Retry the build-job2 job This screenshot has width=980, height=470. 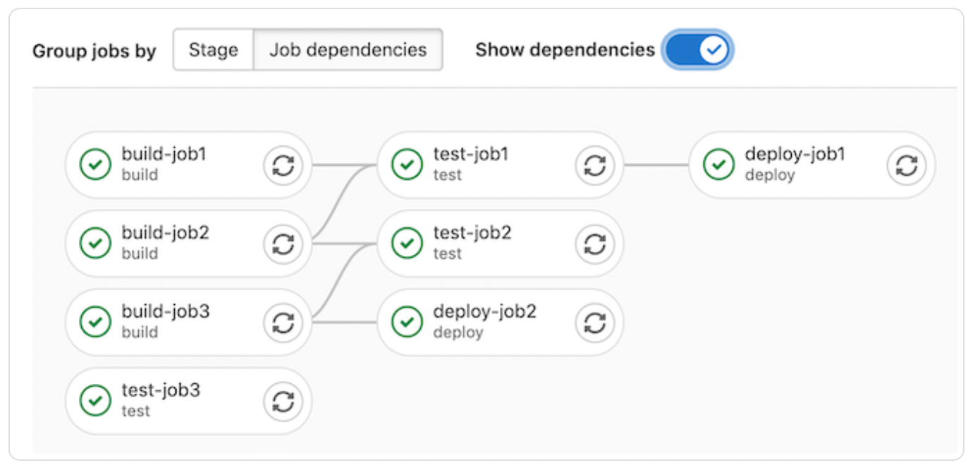tap(283, 243)
